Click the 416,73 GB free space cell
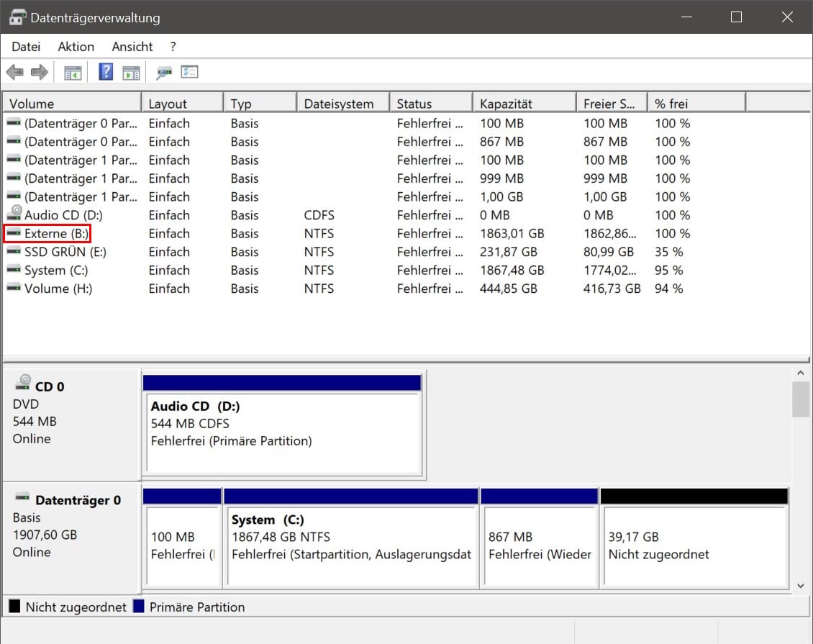This screenshot has height=644, width=813. point(612,289)
